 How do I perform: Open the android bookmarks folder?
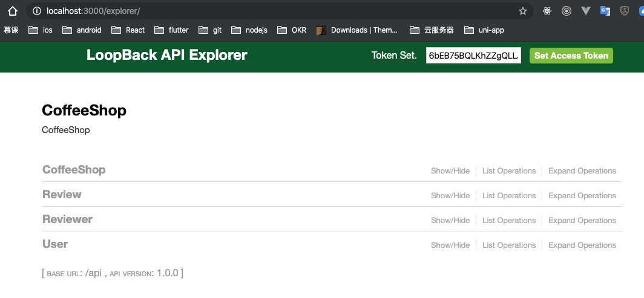click(82, 30)
